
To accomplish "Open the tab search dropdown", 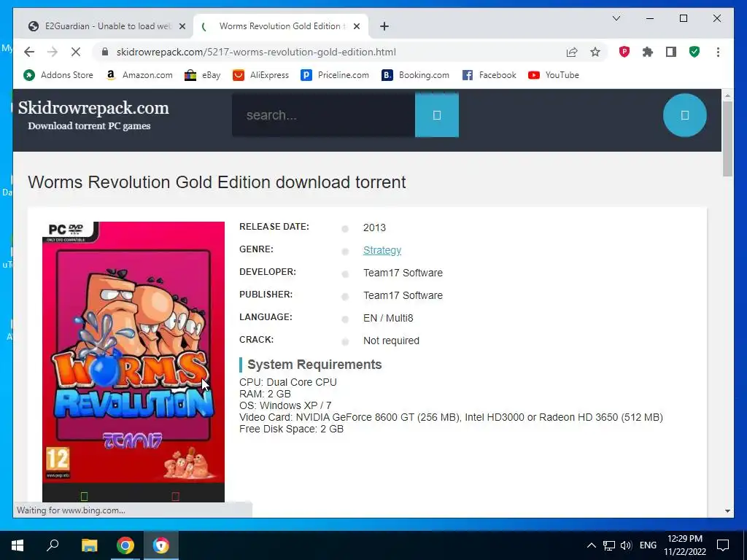I will (x=616, y=18).
